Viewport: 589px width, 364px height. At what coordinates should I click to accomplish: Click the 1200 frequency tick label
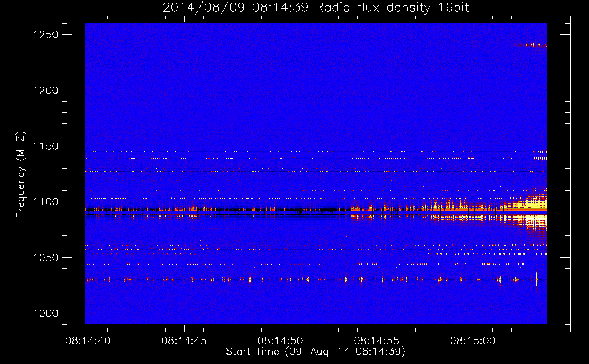click(x=46, y=90)
